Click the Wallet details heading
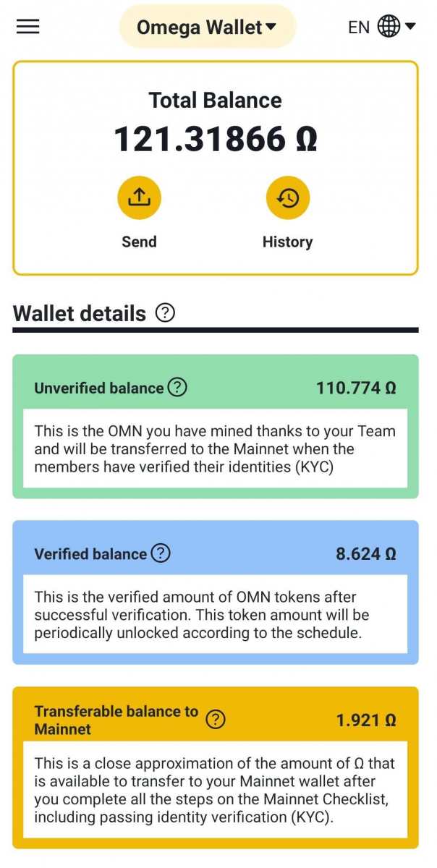The width and height of the screenshot is (437, 868). click(x=80, y=314)
